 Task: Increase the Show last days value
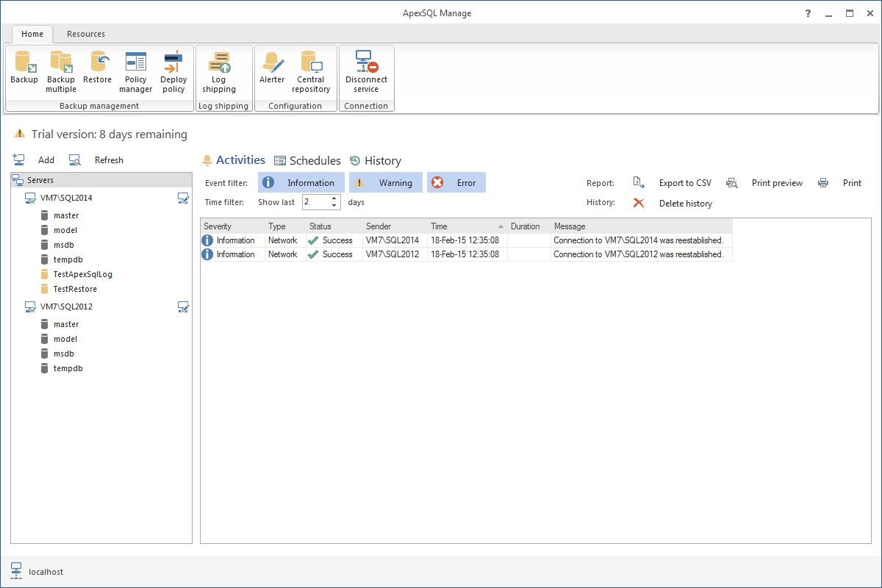334,198
